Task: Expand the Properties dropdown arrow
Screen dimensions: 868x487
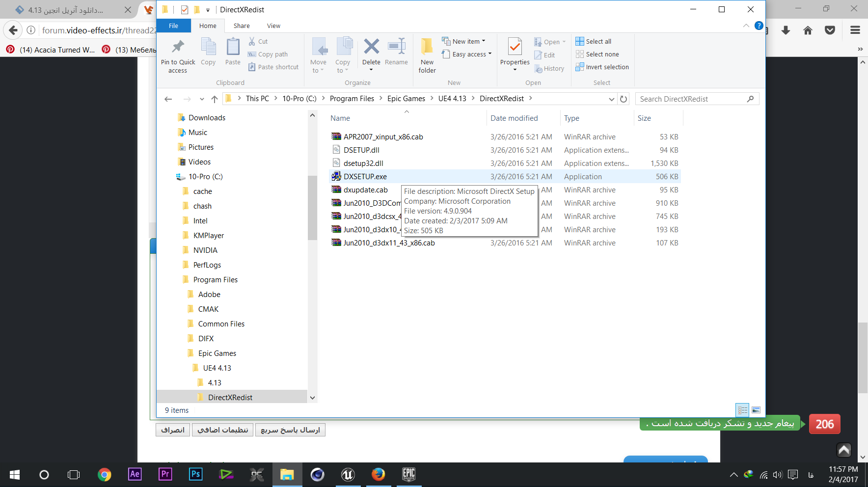Action: 515,69
